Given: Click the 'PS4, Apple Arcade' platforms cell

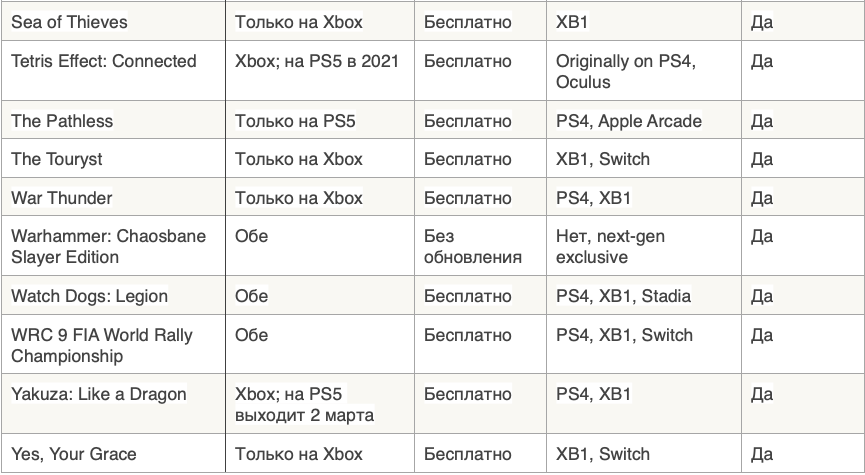Looking at the screenshot, I should [x=629, y=121].
